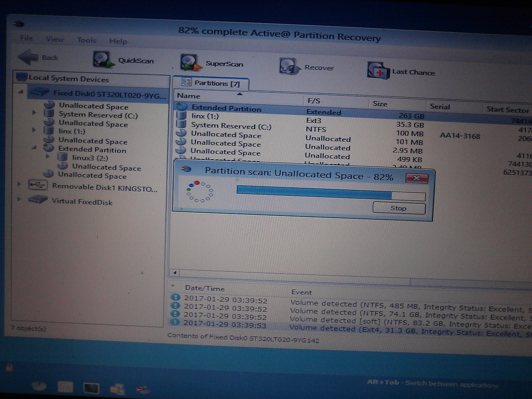Open the Tools menu
The height and width of the screenshot is (399, 532).
coord(86,40)
